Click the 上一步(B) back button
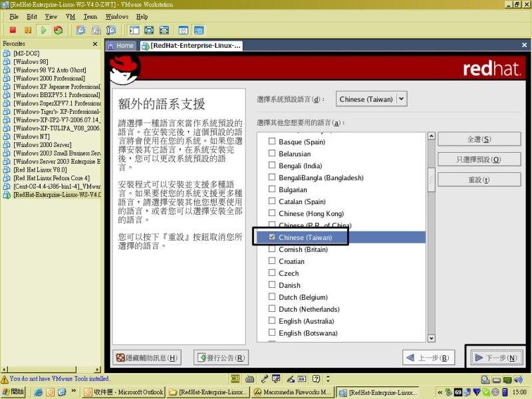Screen dimensions: 532x399 pos(428,358)
